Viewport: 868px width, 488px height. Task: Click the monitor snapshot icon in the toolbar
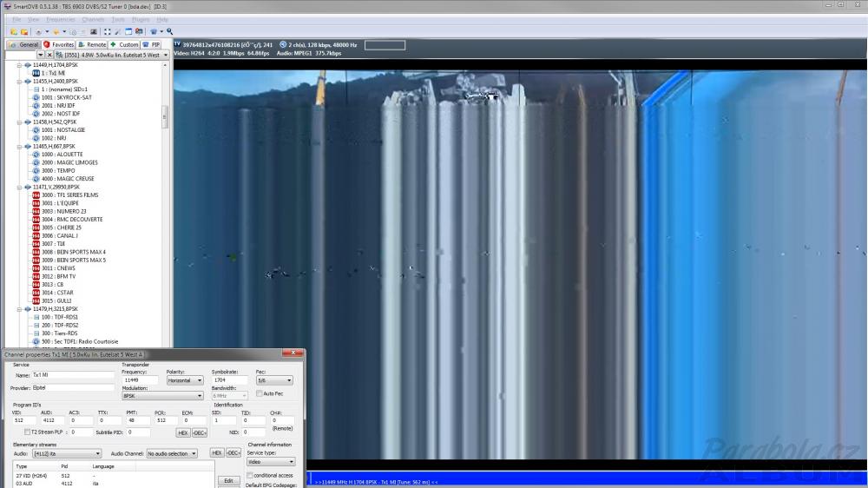coord(139,32)
